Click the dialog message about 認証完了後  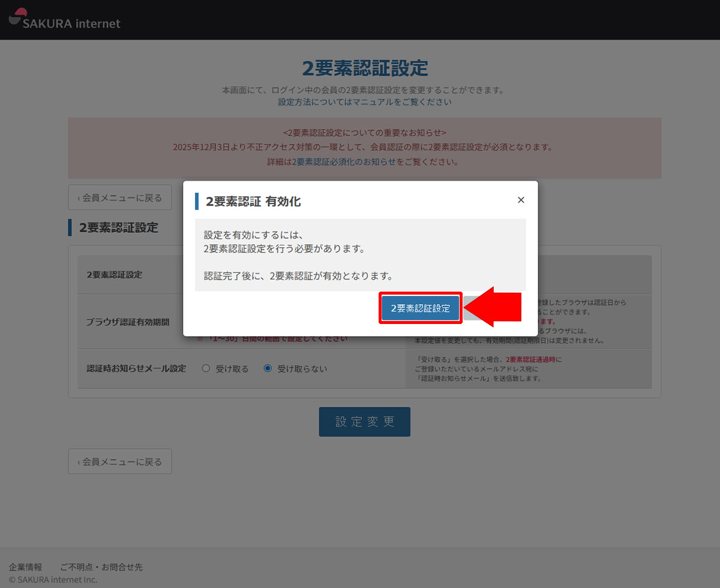coord(298,277)
